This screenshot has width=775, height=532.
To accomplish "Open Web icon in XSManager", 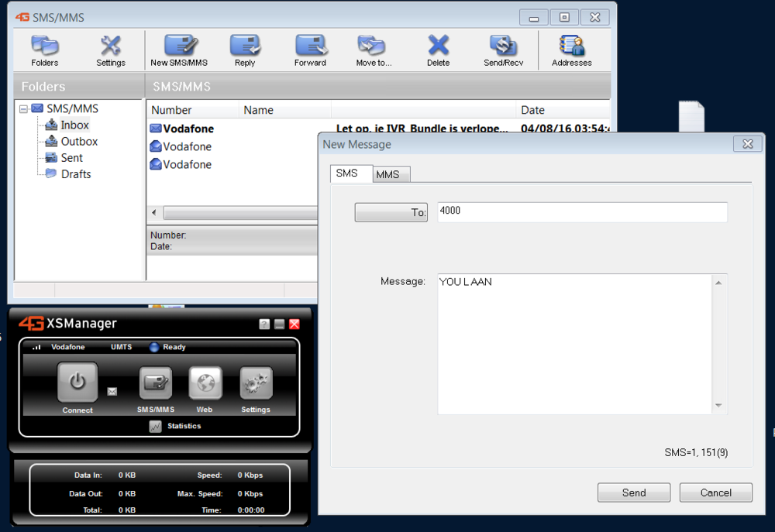I will click(x=205, y=383).
